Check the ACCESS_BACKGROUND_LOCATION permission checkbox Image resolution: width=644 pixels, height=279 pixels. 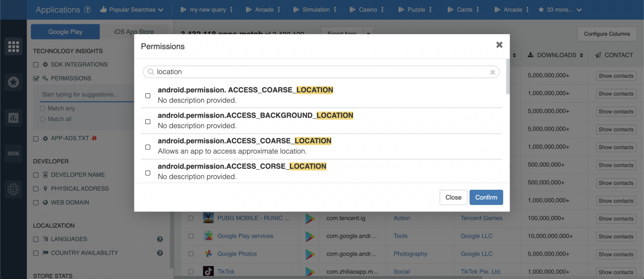coord(148,121)
